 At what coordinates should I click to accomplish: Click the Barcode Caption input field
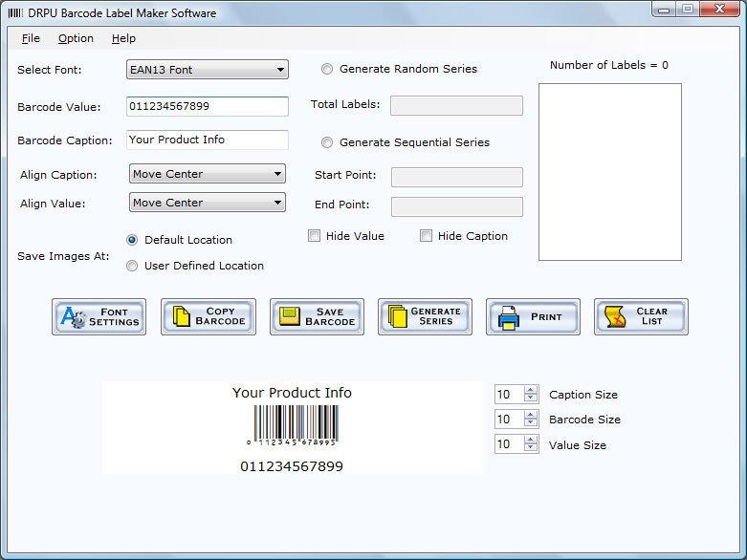coord(208,140)
